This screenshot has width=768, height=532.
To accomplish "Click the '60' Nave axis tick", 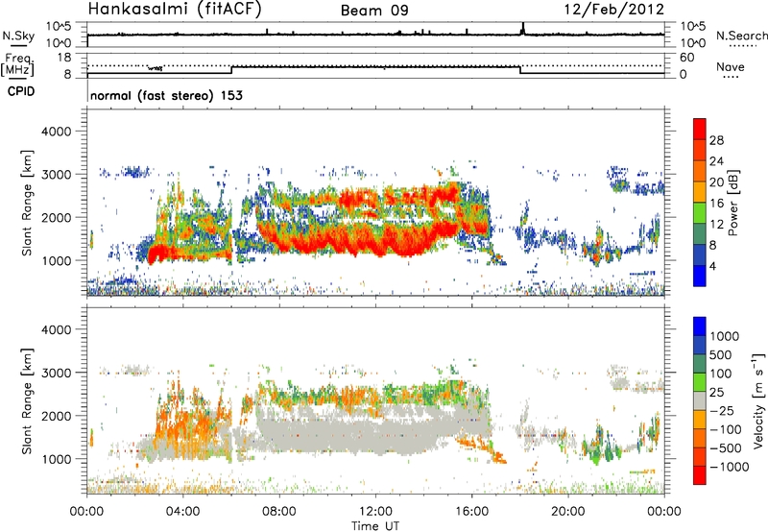I will coord(687,58).
